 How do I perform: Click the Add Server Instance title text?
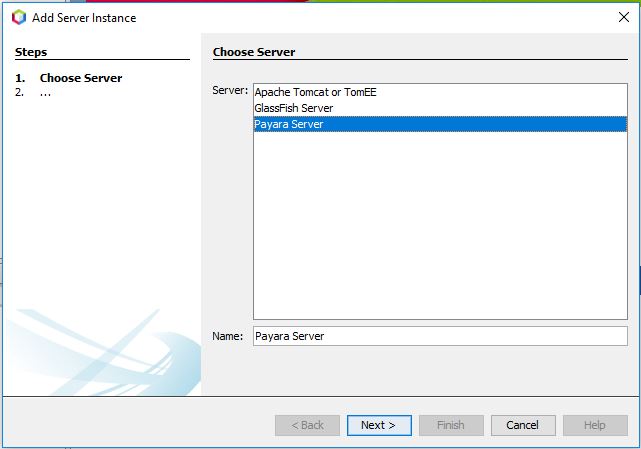coord(84,18)
